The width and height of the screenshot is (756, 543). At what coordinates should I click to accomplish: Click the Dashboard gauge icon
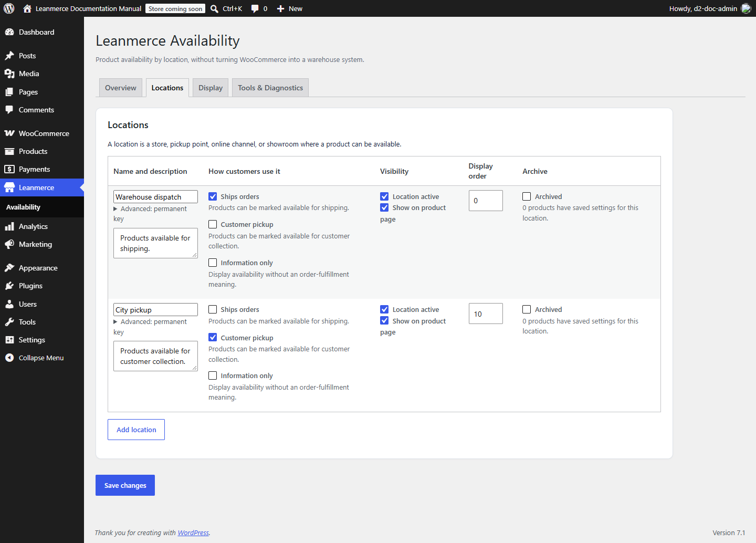[9, 32]
